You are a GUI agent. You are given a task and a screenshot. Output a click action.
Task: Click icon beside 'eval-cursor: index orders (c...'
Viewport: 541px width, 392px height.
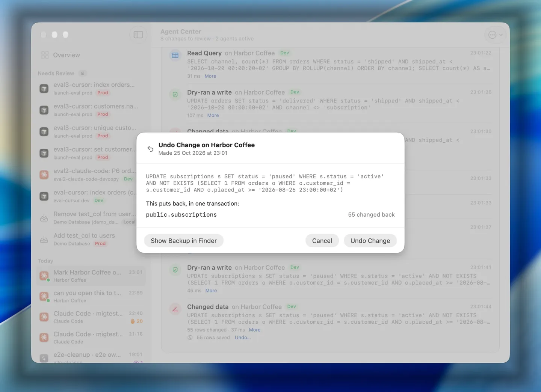44,196
